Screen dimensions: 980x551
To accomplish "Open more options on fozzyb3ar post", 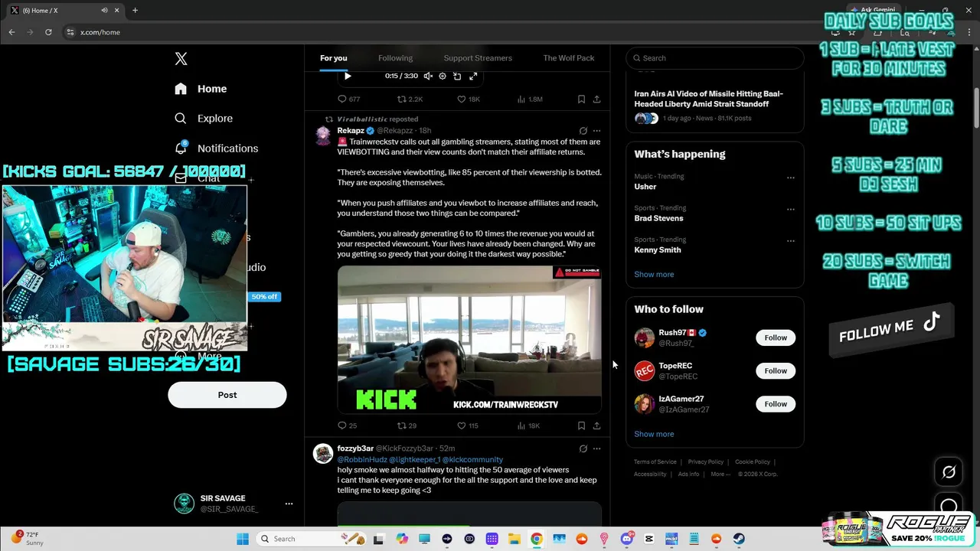I will [596, 448].
